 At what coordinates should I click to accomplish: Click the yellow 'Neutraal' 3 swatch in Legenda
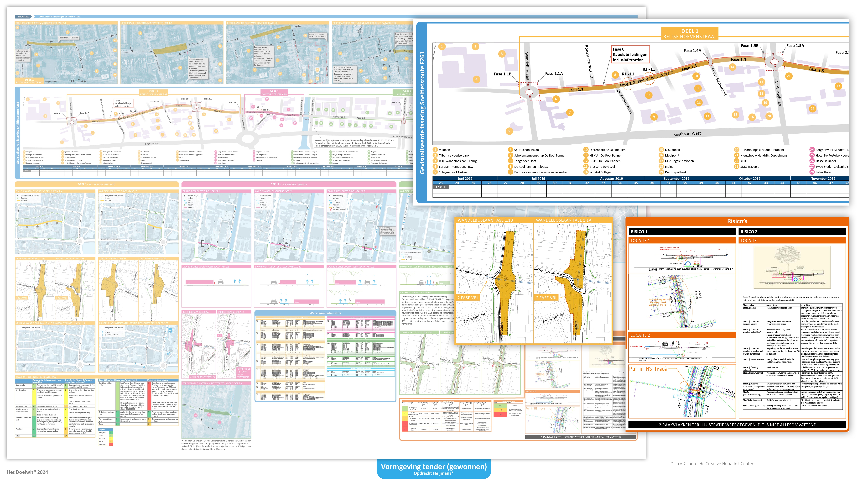[x=110, y=438]
